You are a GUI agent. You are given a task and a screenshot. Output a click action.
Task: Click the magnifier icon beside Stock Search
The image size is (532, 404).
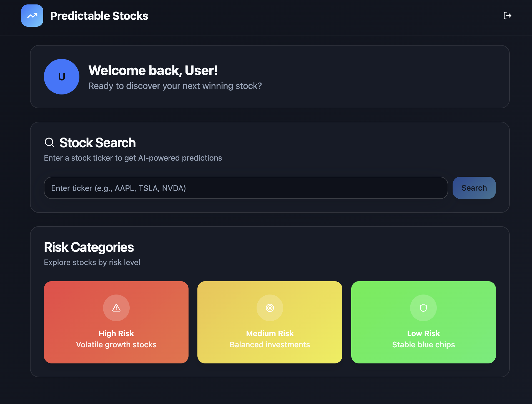49,142
